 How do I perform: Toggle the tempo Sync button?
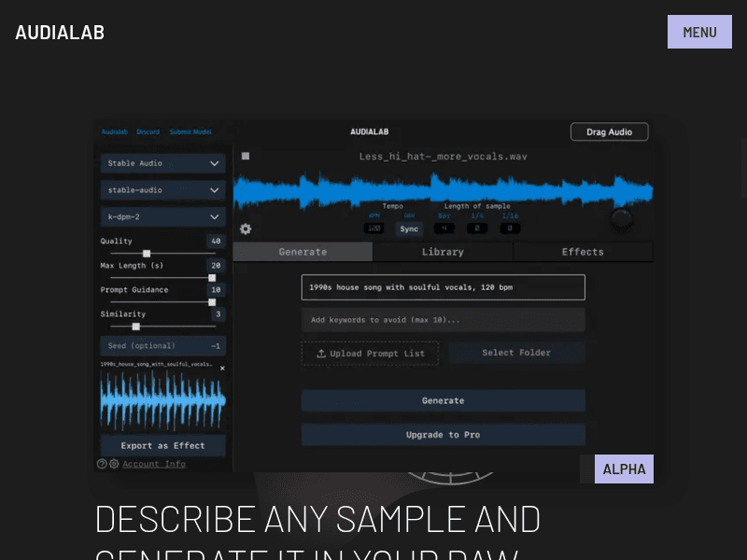click(x=409, y=229)
